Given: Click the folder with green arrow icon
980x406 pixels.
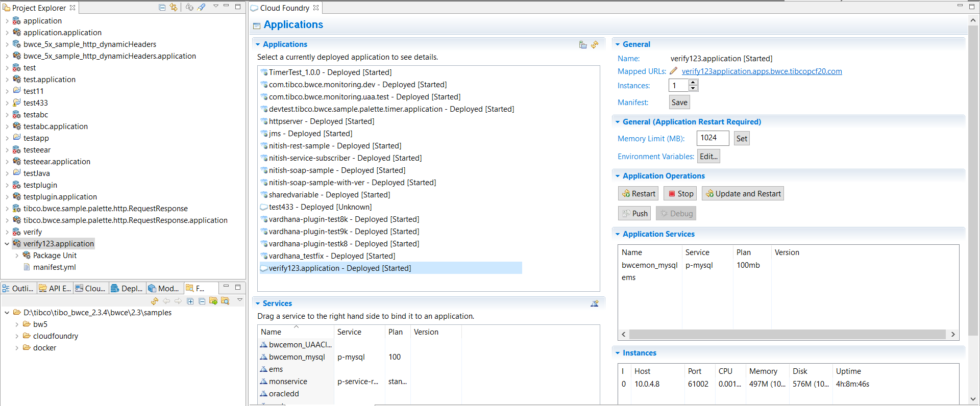Looking at the screenshot, I should point(213,301).
